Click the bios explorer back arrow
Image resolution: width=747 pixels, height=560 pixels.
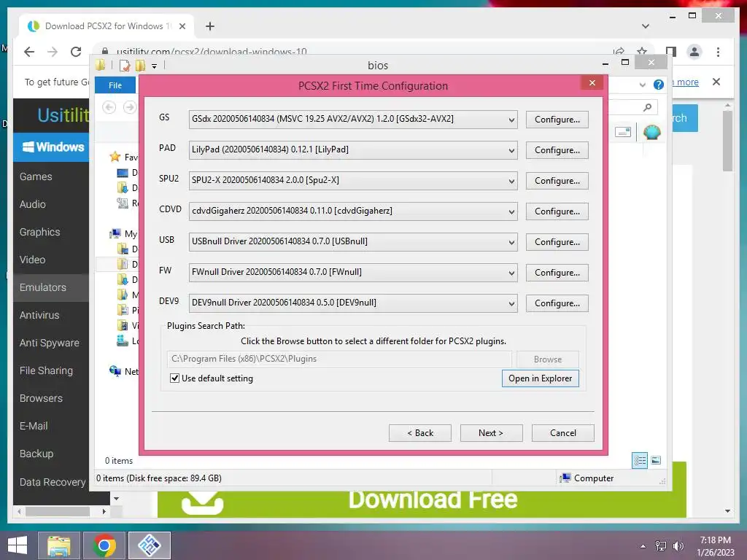(x=109, y=107)
